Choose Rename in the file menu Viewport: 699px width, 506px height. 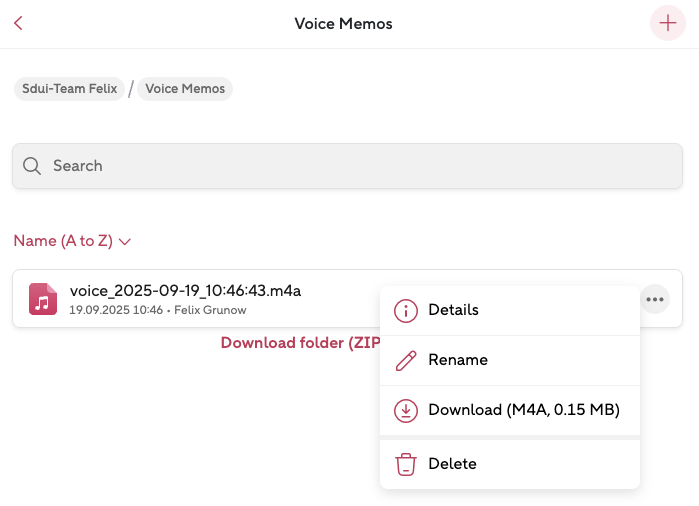click(457, 360)
